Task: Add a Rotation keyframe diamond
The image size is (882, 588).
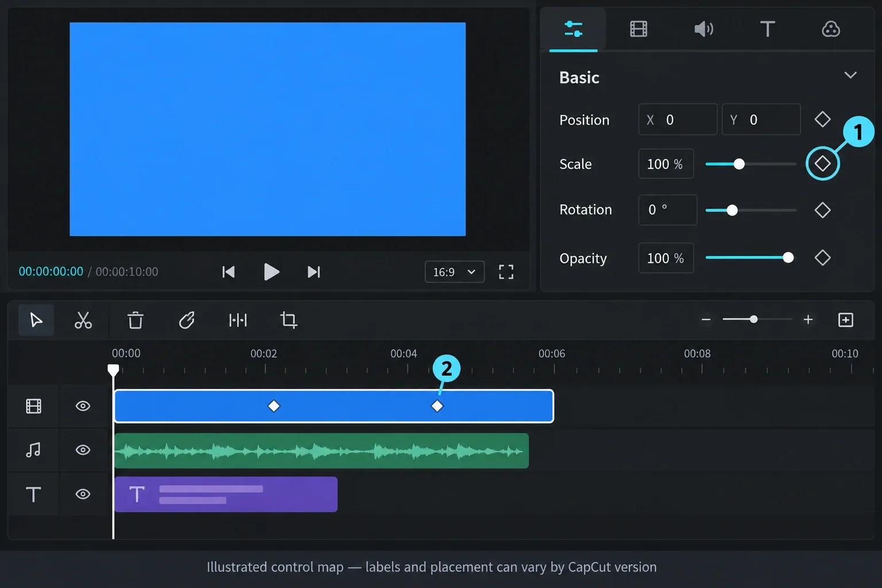Action: click(x=822, y=210)
